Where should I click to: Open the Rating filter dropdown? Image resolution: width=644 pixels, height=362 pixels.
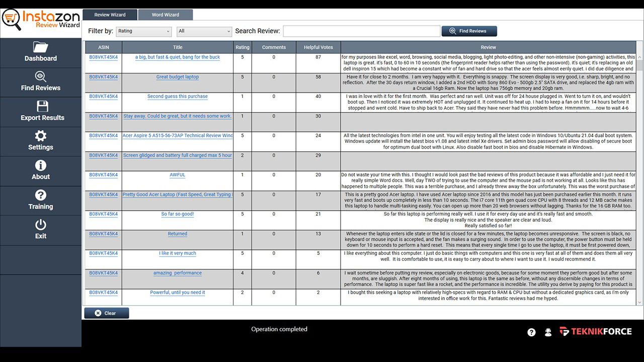pos(143,31)
